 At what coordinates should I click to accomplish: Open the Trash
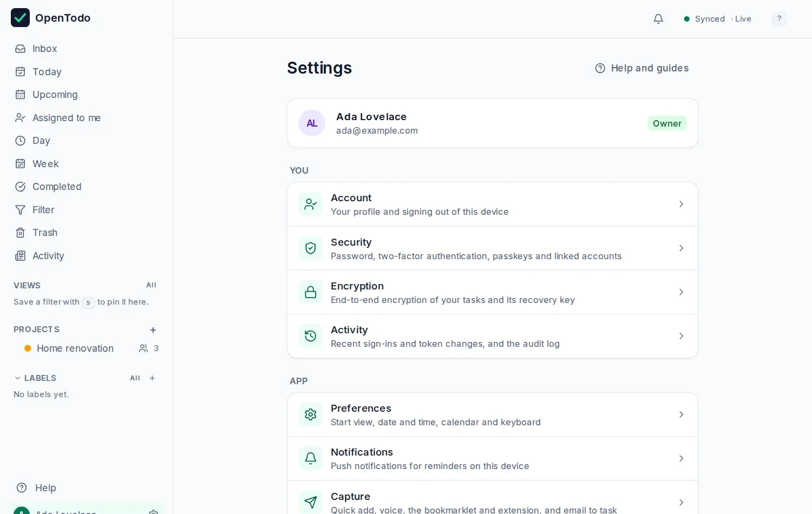point(87,233)
